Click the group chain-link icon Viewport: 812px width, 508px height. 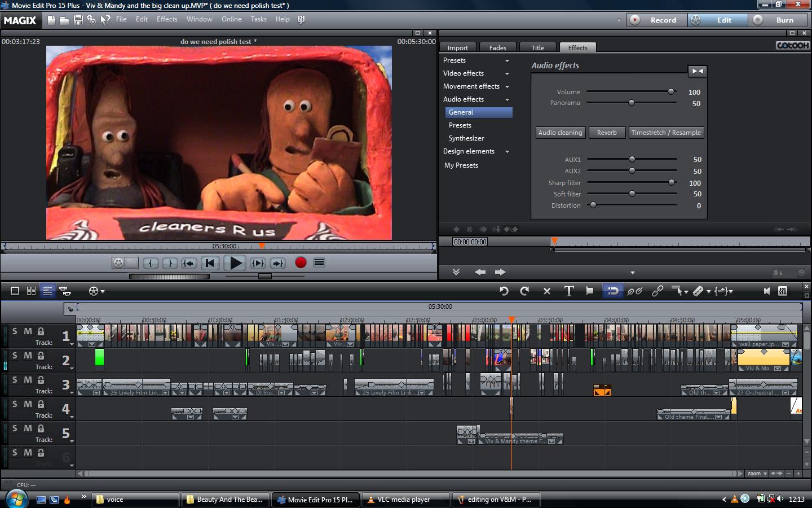coord(657,291)
